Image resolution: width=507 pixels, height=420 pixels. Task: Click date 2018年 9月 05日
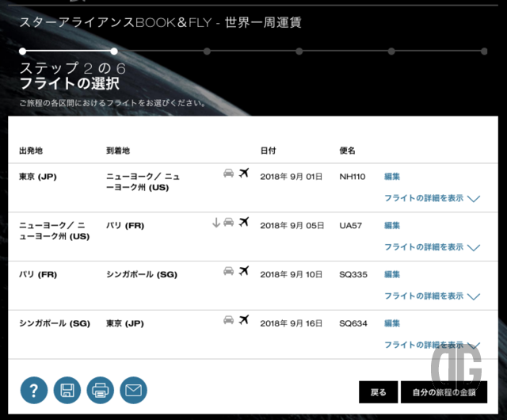[x=292, y=226]
